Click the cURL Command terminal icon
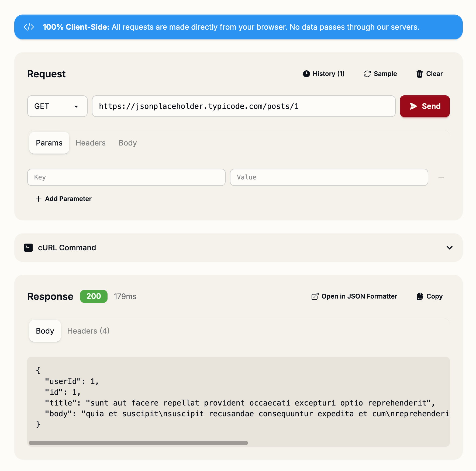This screenshot has height=471, width=476. (28, 247)
